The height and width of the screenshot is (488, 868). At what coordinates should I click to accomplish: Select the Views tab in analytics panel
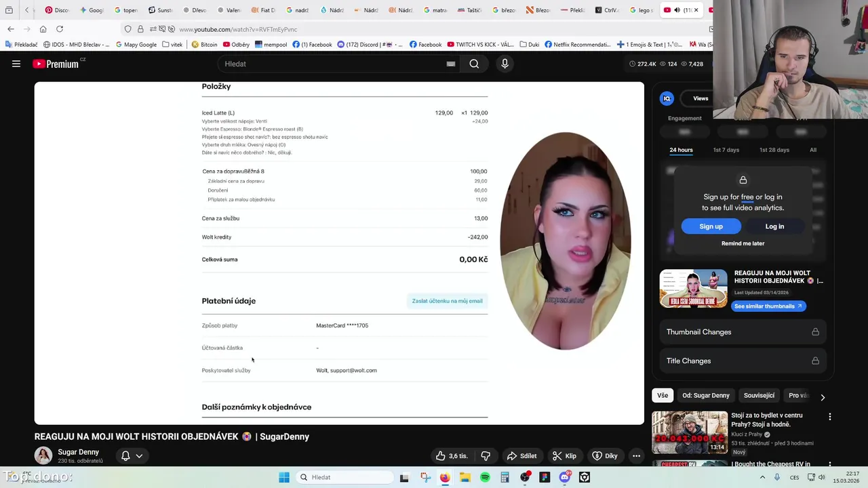coord(701,98)
